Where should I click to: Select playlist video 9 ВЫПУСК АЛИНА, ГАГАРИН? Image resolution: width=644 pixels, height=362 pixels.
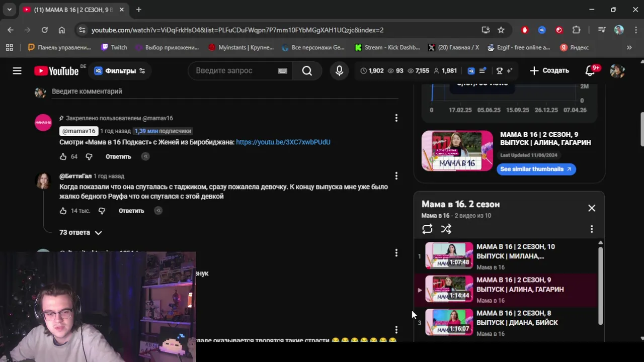coord(506,290)
